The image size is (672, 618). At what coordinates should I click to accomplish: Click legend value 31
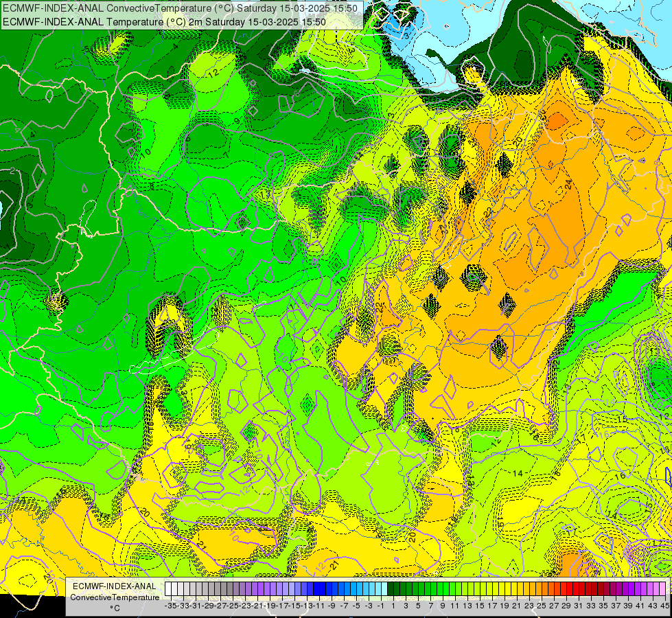[579, 606]
